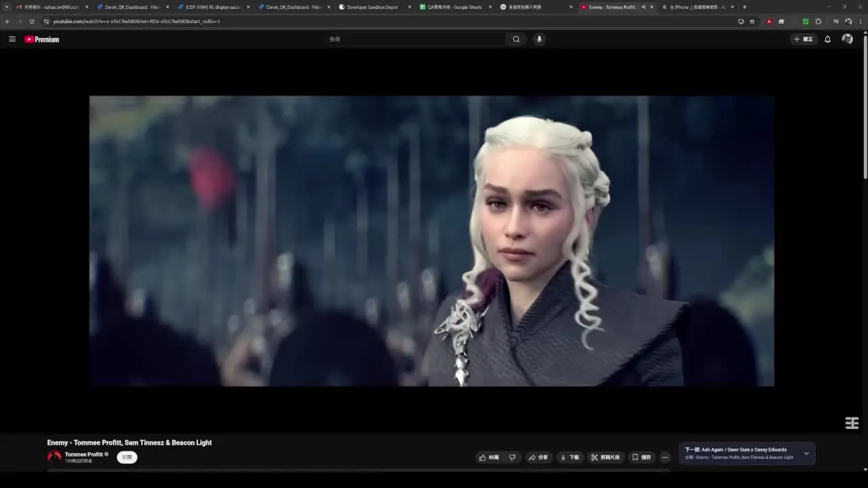Expand the up-next playlist chevron
The height and width of the screenshot is (488, 868).
point(806,453)
